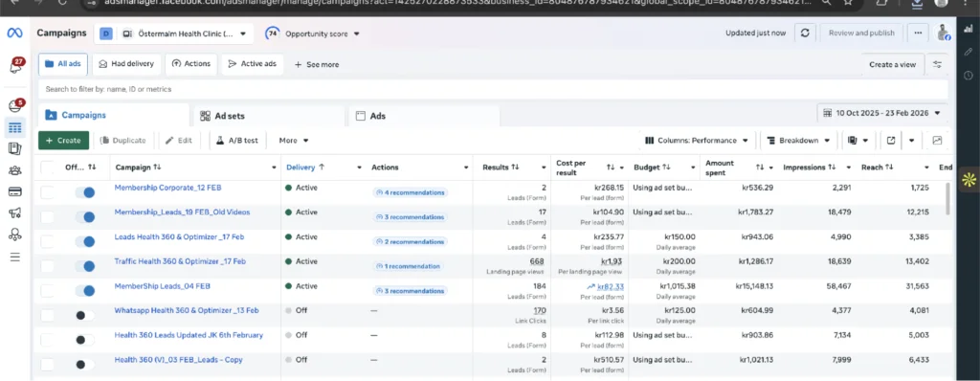Check the box for MemberShip Leads_04 FEB row

(x=48, y=291)
